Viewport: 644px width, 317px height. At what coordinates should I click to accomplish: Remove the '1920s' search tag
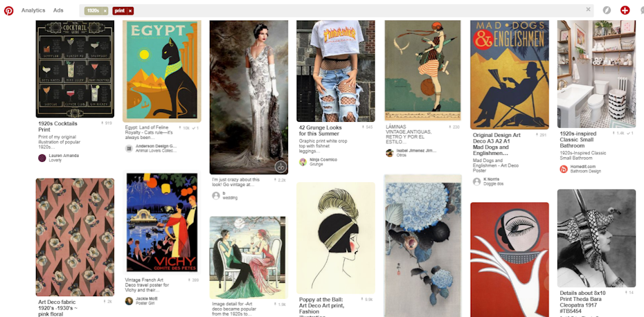pos(105,11)
